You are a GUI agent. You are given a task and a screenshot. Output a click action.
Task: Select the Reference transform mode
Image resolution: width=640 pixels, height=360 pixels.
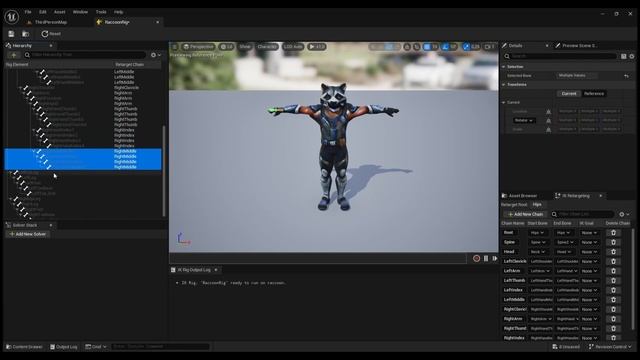(x=594, y=93)
